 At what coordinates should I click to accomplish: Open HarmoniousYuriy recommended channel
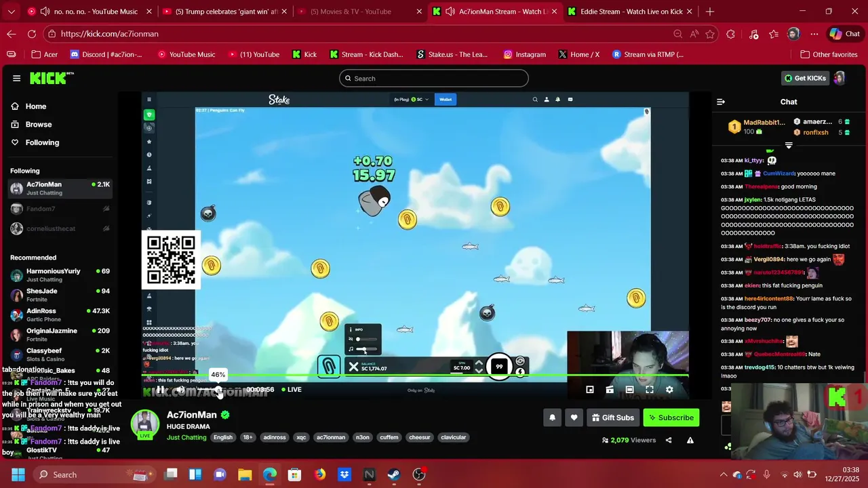pos(60,275)
